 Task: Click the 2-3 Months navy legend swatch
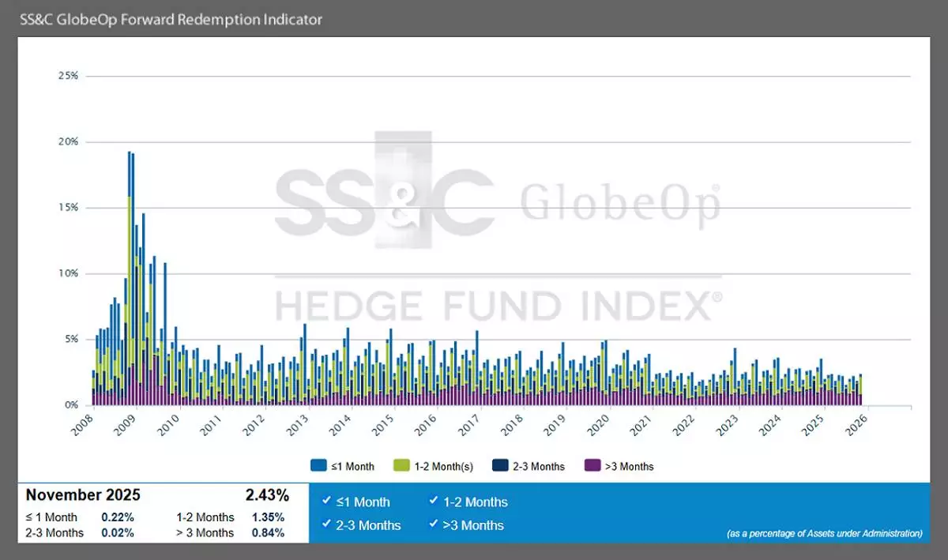click(x=500, y=466)
